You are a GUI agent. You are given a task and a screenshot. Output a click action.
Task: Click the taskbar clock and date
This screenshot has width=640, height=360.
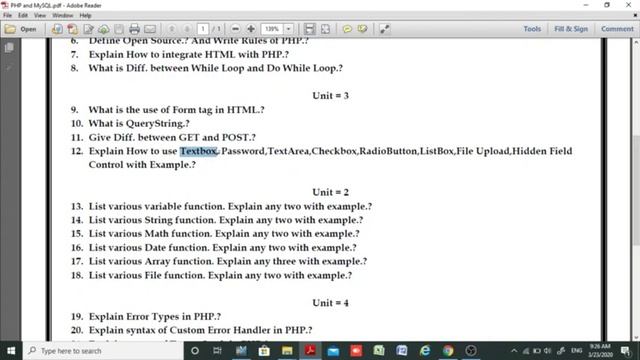600,351
